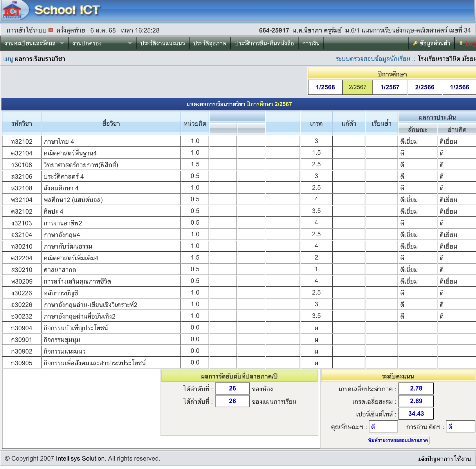Screen dimensions: 476x469
Task: Switch to semester 1/2567 tab
Action: click(x=390, y=87)
